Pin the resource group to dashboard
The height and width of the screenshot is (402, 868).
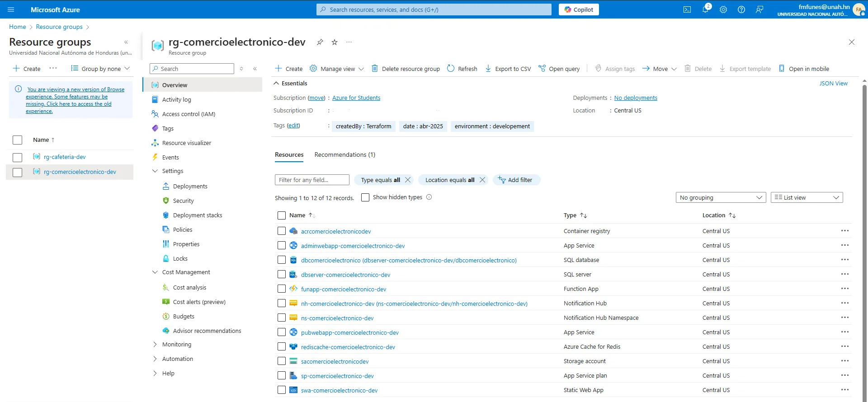[x=320, y=42]
